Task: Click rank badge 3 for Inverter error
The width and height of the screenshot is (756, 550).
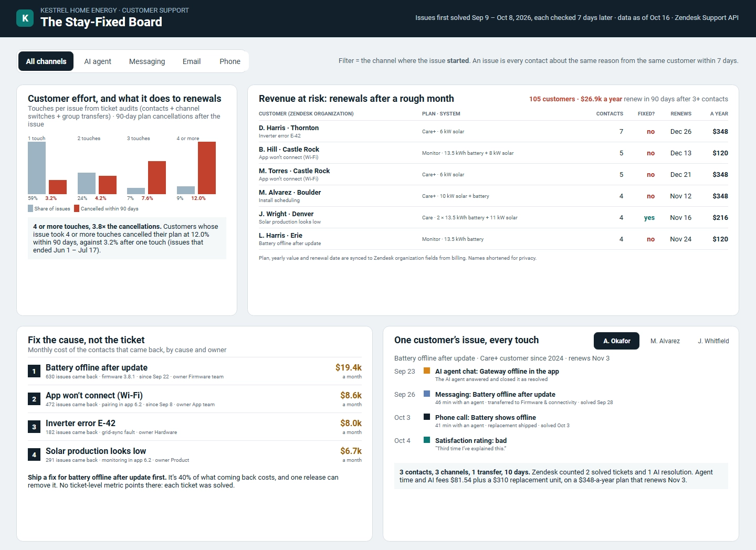Action: click(x=34, y=427)
